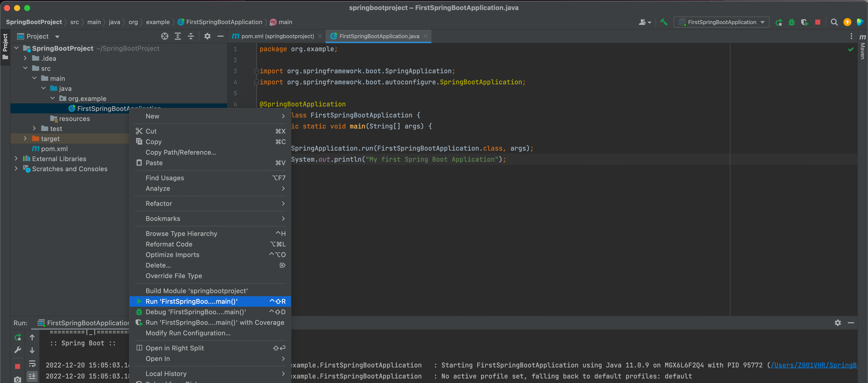
Task: Toggle soft-wrap in the Run console
Action: point(32,364)
